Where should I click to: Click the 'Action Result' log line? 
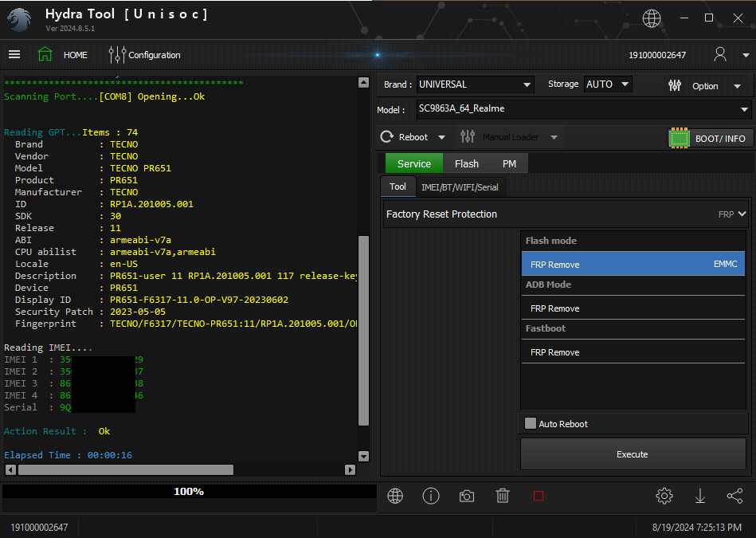[57, 431]
